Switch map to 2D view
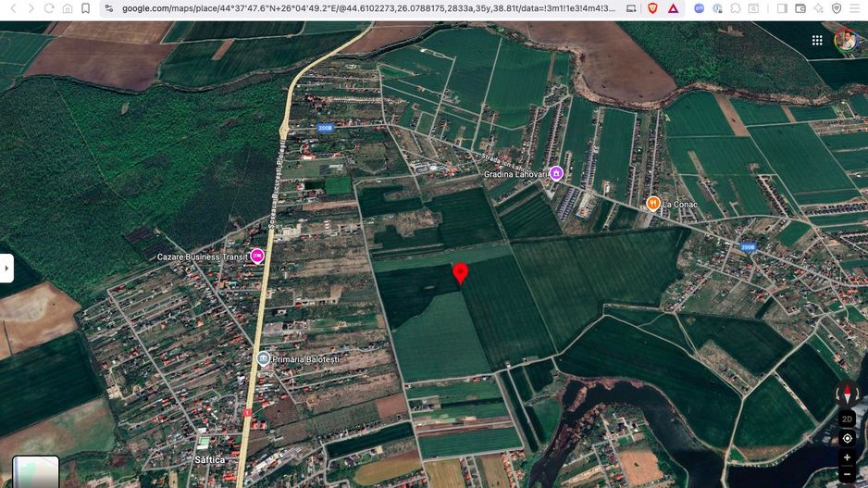868x488 pixels. pos(847,419)
